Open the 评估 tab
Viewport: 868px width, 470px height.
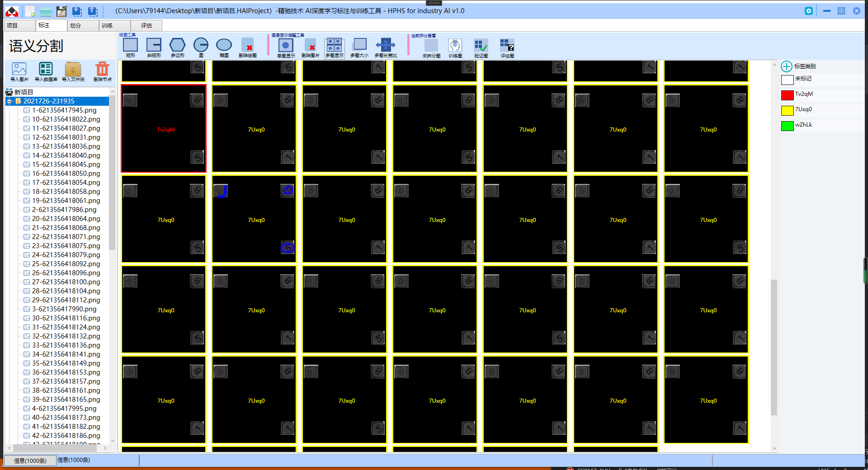point(146,26)
